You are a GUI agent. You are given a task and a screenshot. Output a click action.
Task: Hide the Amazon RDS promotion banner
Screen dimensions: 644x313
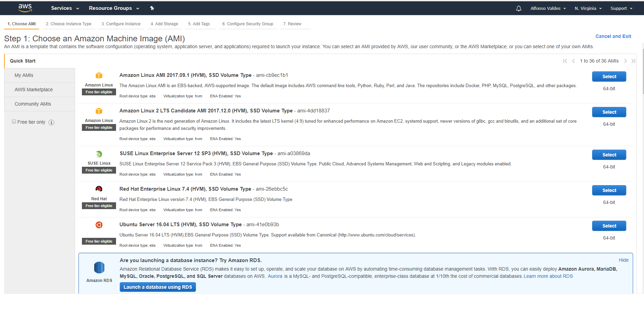624,260
